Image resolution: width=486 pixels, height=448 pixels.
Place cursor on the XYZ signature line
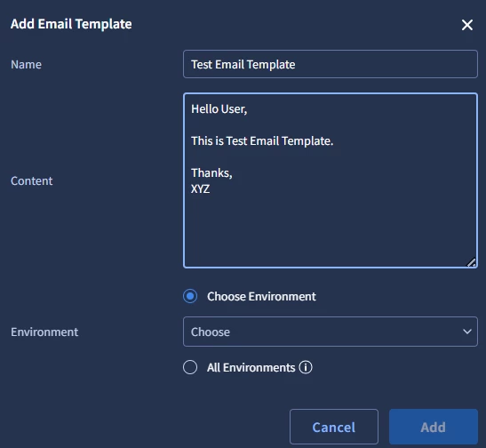pyautogui.click(x=200, y=188)
